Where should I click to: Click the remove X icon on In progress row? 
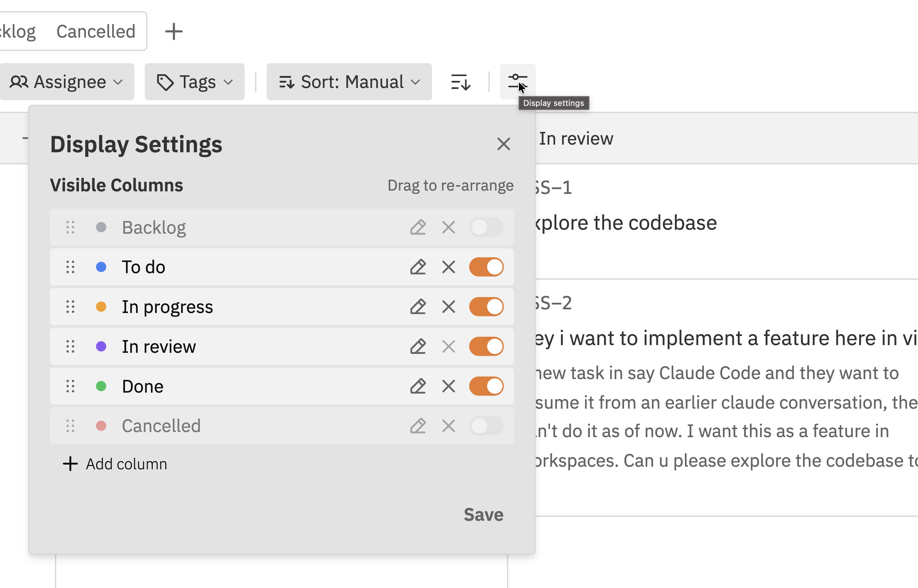coord(448,307)
